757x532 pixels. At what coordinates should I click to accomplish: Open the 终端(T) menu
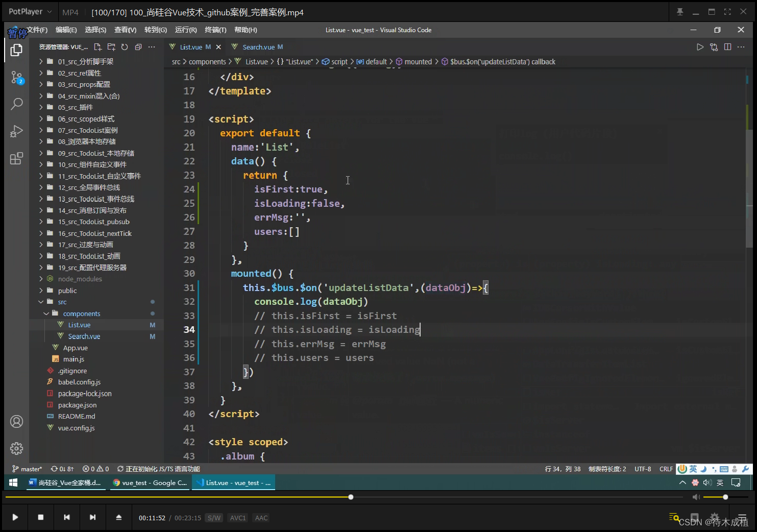(215, 30)
